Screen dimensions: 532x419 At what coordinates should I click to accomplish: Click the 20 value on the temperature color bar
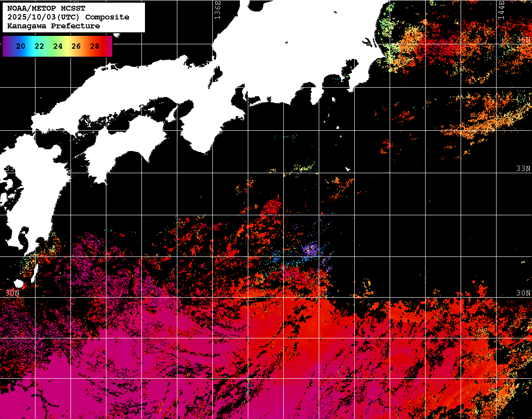20,46
